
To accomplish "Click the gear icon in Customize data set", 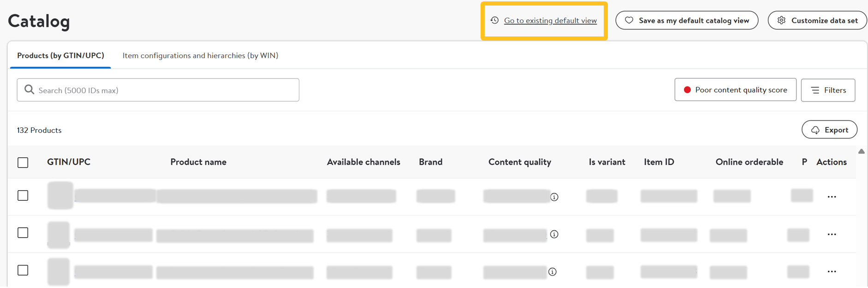I will (781, 20).
